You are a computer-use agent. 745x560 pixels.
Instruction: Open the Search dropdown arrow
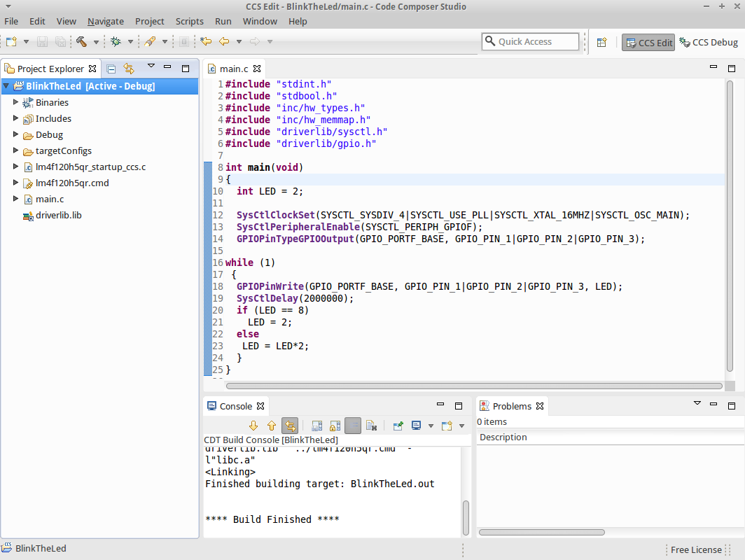(165, 42)
